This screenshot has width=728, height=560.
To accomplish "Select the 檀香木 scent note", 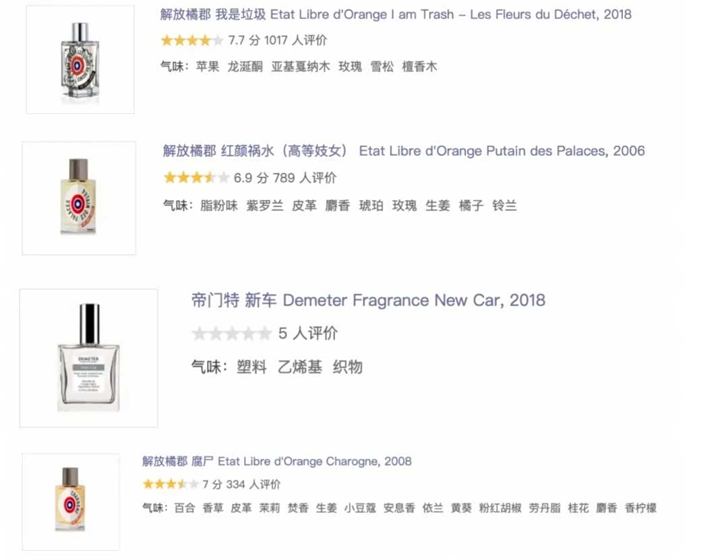I will click(419, 67).
